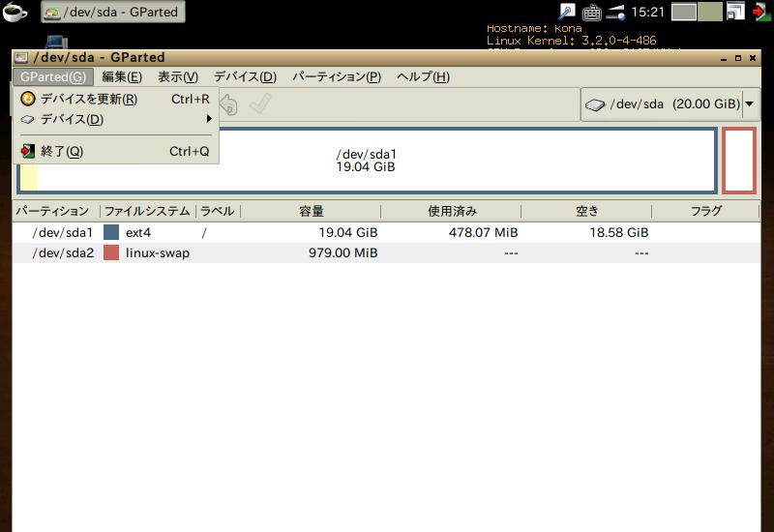Click the magnifier tray icon

[567, 12]
